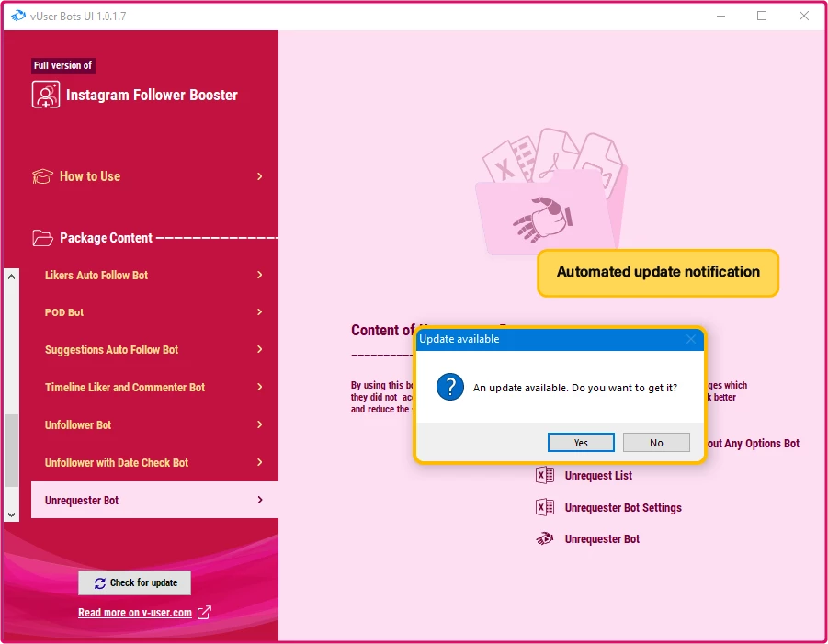Select Unfollower with Date Check Bot

154,462
